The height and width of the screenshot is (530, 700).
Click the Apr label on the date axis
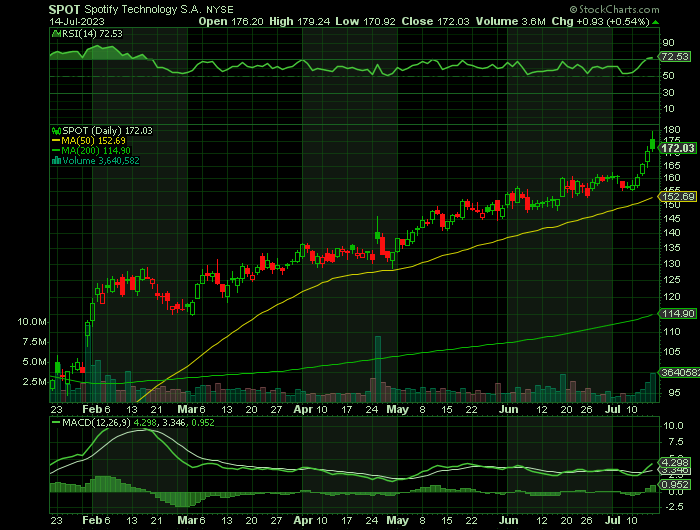[305, 409]
